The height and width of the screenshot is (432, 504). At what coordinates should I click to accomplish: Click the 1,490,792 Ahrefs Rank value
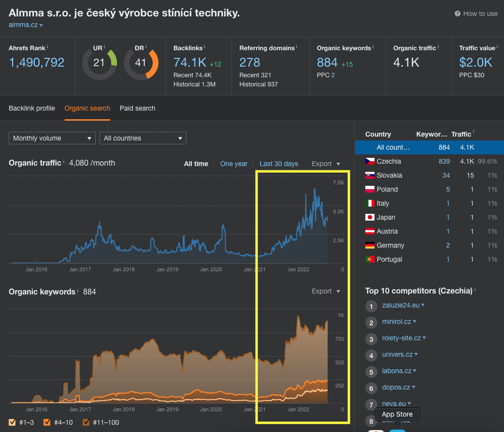[x=37, y=62]
